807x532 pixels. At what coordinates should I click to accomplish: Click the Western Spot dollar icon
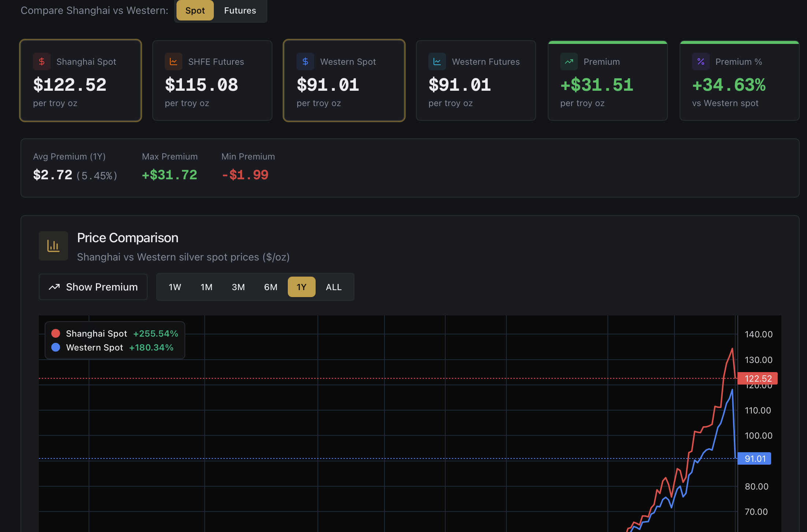point(305,61)
